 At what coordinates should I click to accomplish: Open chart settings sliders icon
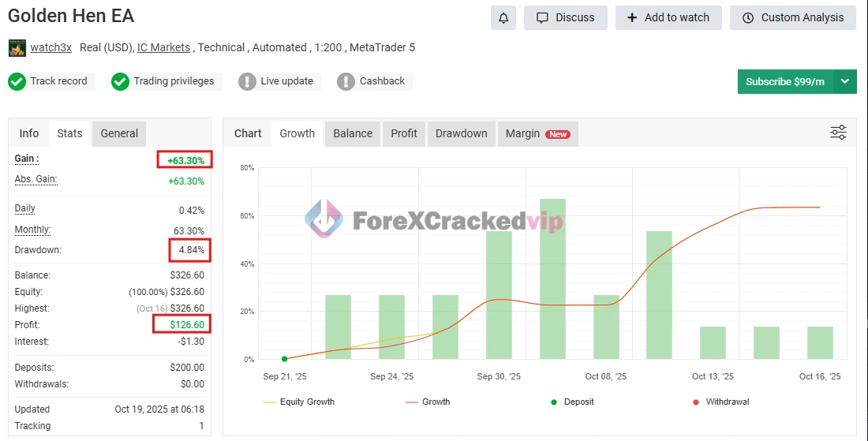(x=838, y=133)
